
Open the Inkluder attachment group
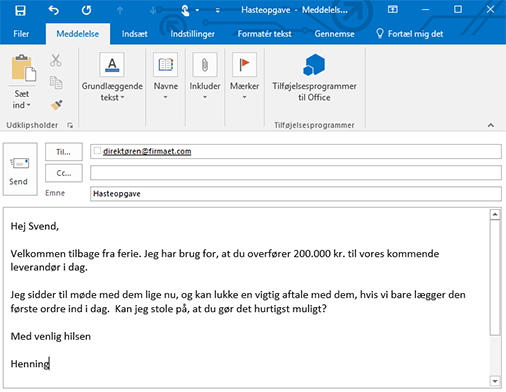[x=205, y=76]
